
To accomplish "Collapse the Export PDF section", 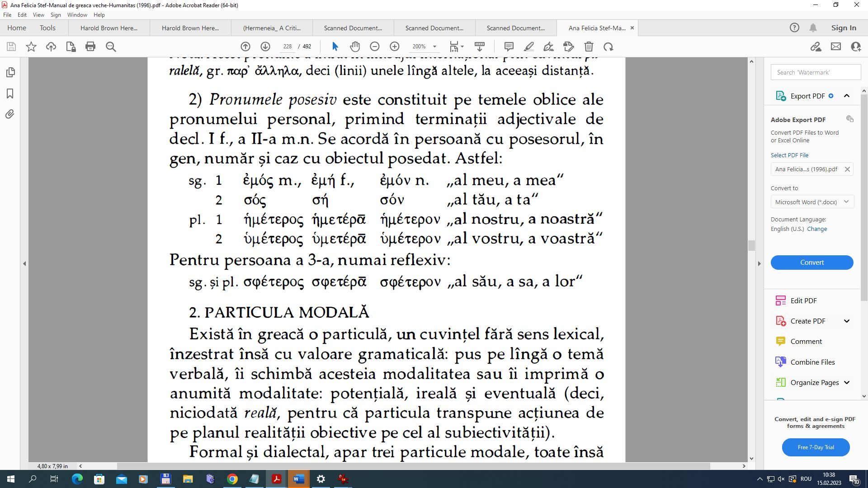I will (x=847, y=96).
